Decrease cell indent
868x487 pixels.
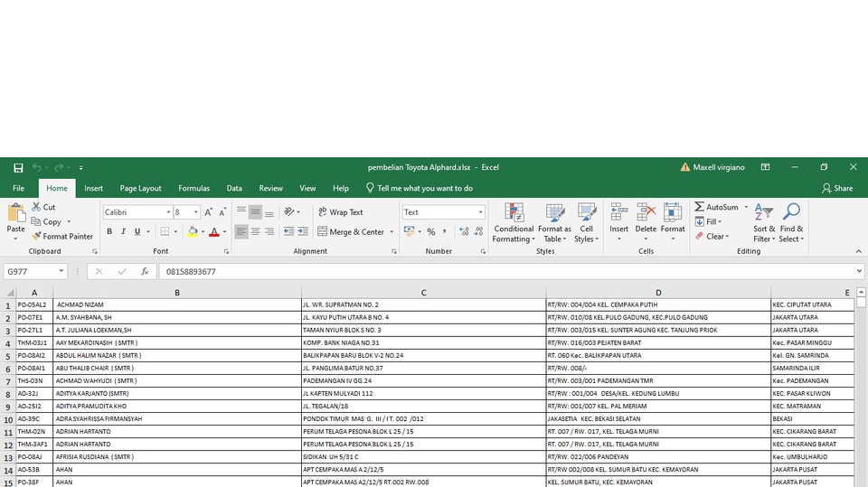coord(289,232)
